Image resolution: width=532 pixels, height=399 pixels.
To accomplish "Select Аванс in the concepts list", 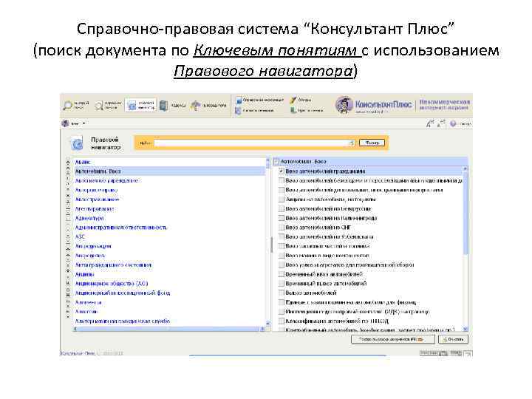I will 83,162.
